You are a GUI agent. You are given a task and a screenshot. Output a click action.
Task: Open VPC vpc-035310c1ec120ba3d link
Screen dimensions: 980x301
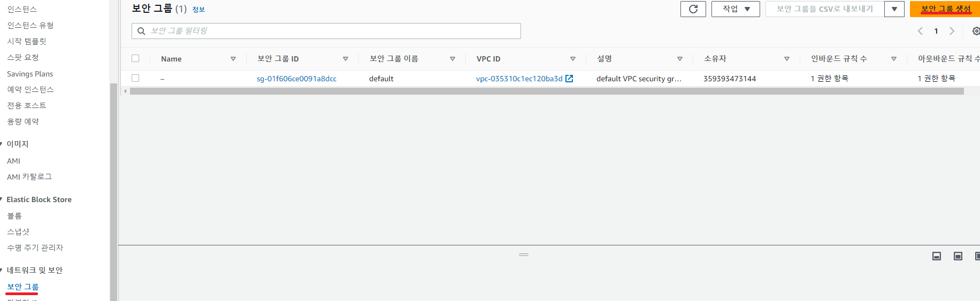519,79
